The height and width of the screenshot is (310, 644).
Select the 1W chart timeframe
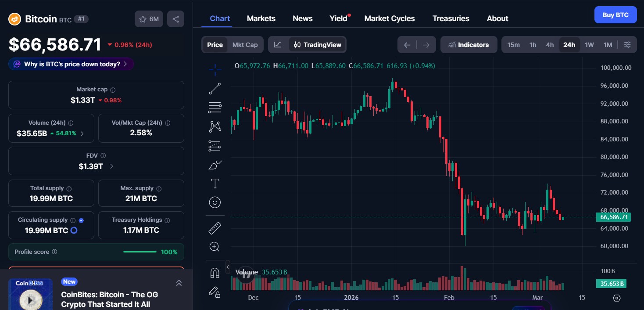pyautogui.click(x=589, y=44)
